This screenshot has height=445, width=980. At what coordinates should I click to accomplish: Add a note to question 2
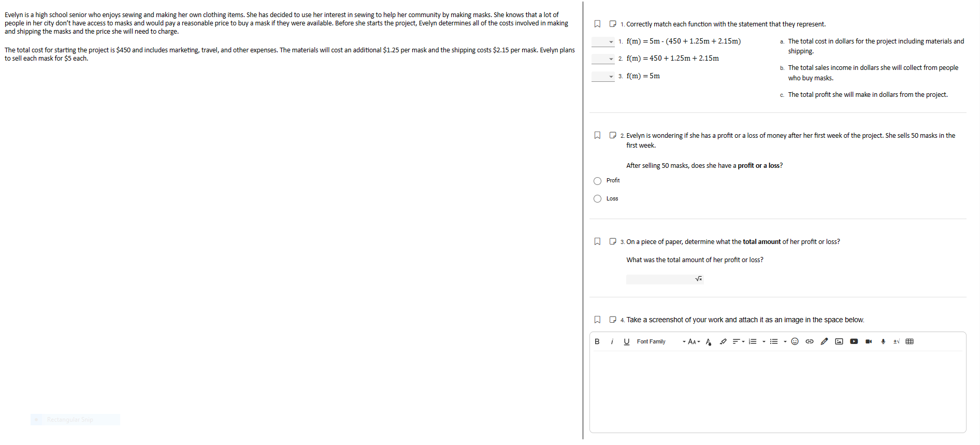[x=613, y=135]
